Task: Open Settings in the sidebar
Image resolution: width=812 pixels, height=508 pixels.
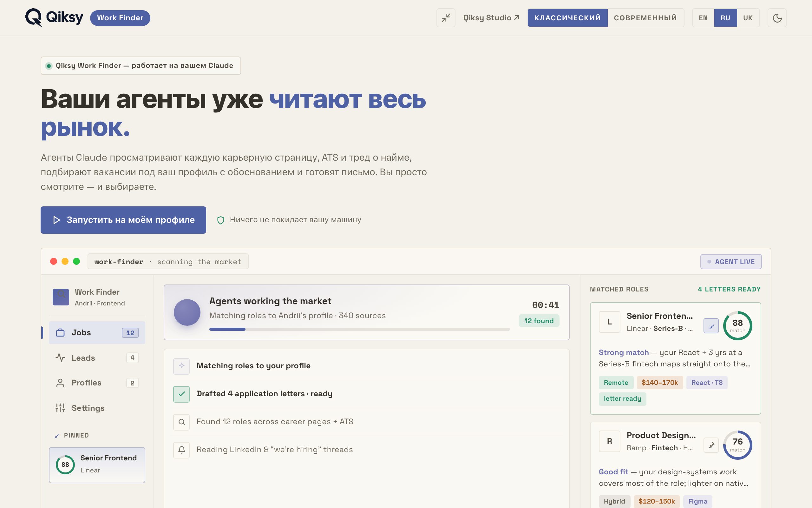Action: click(x=97, y=408)
